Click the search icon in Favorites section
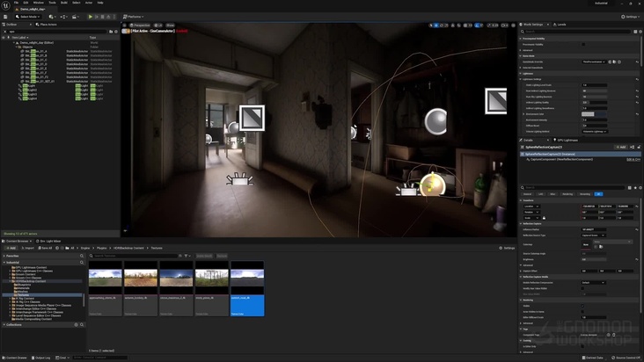 click(81, 256)
